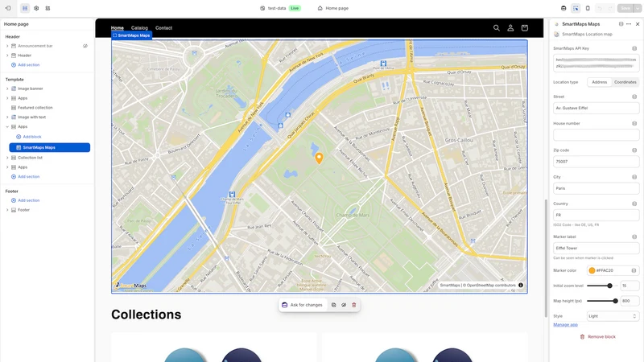The image size is (644, 362).
Task: Click the map attribution info icon
Action: coord(521,286)
